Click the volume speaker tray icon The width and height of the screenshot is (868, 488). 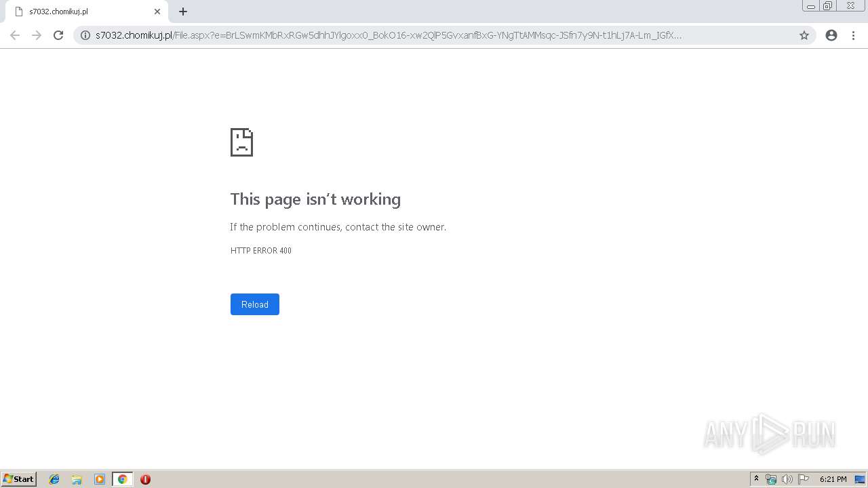(787, 479)
